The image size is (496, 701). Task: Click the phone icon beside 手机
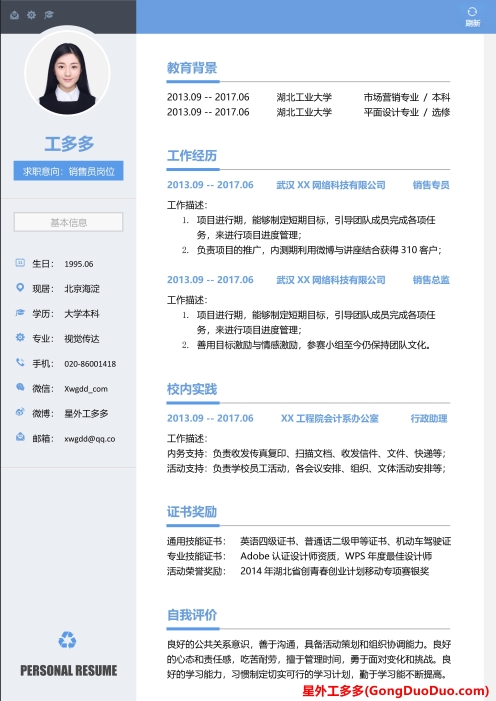click(20, 362)
